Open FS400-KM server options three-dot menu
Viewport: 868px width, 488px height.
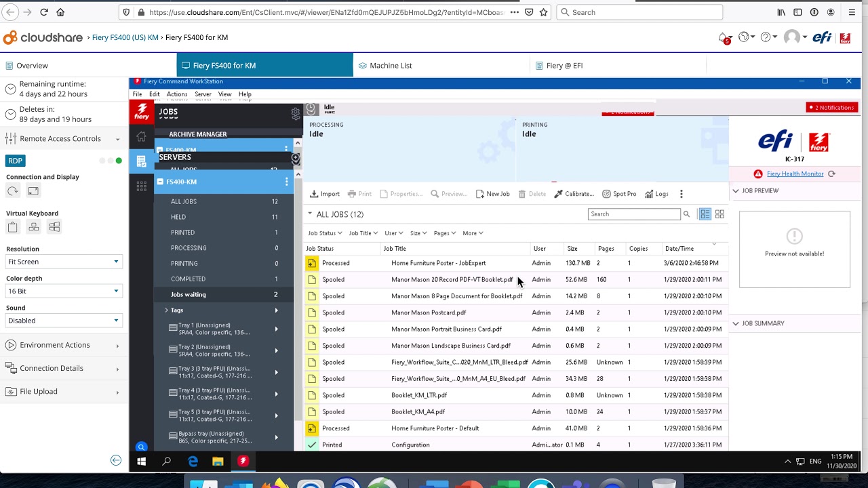click(x=286, y=182)
